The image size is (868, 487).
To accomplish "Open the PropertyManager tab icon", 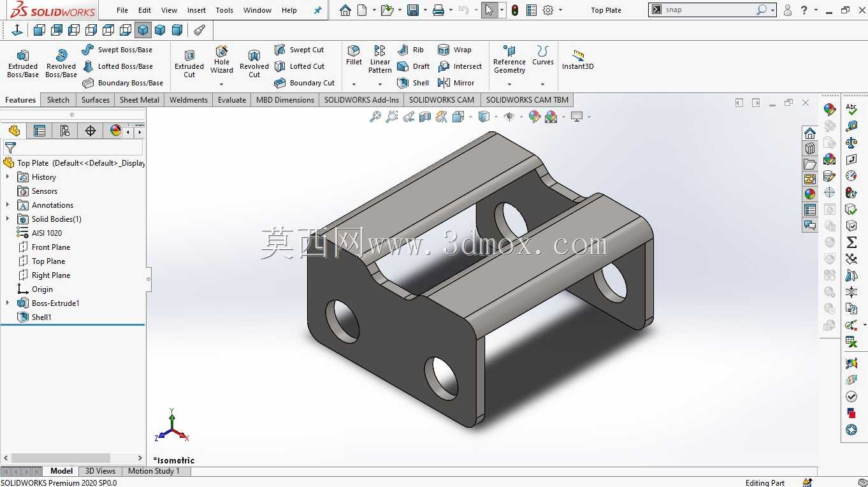I will tap(40, 131).
